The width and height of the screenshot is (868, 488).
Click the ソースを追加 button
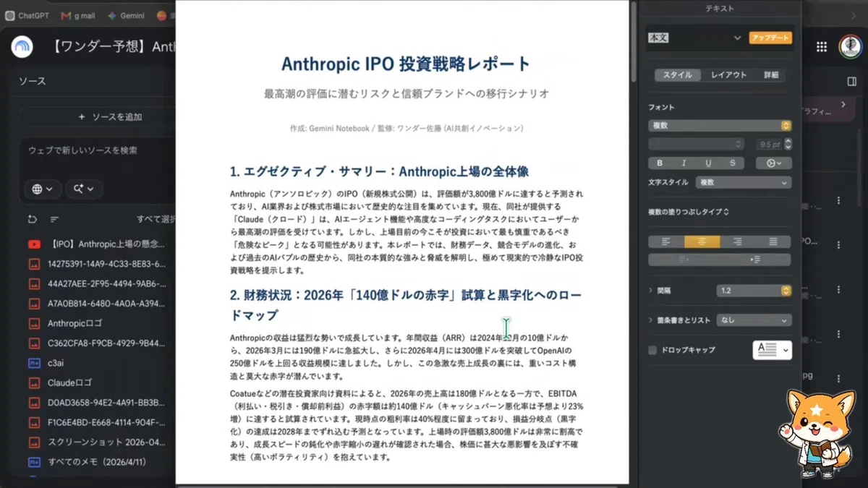110,116
